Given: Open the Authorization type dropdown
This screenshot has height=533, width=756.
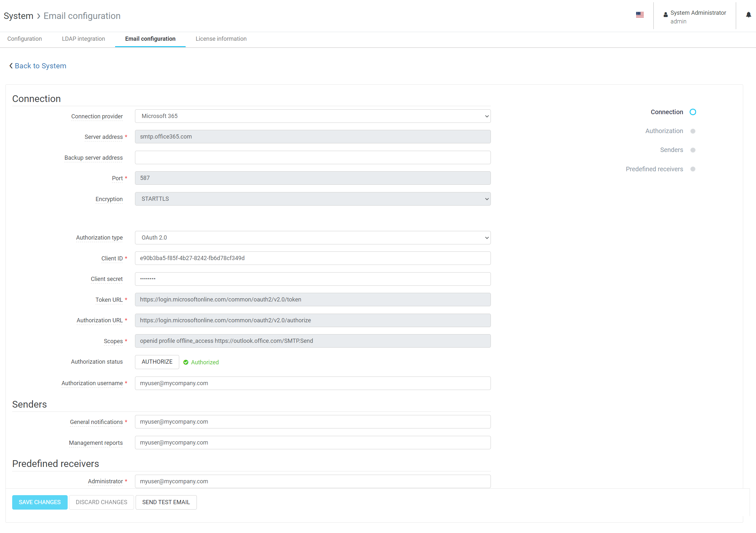Looking at the screenshot, I should click(313, 238).
